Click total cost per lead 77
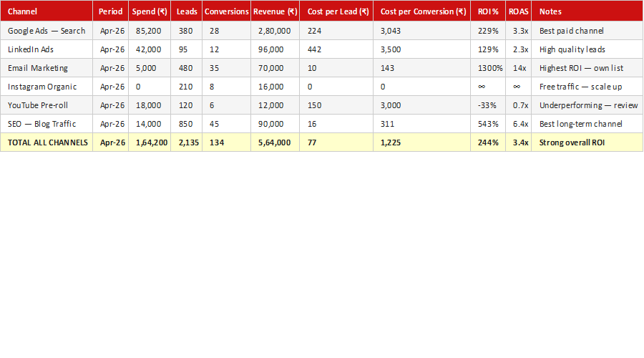644x358 pixels. click(x=336, y=142)
